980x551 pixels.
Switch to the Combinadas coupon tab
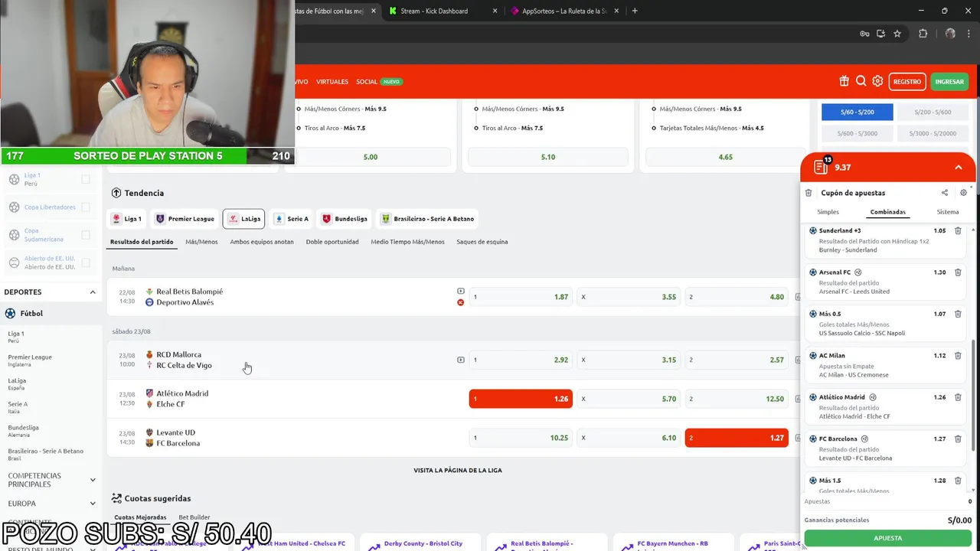pos(888,212)
